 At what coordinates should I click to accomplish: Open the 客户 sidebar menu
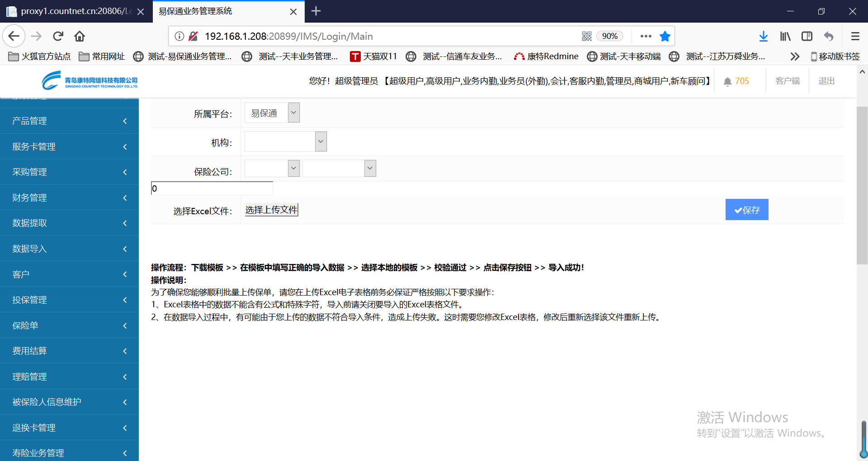coord(69,274)
